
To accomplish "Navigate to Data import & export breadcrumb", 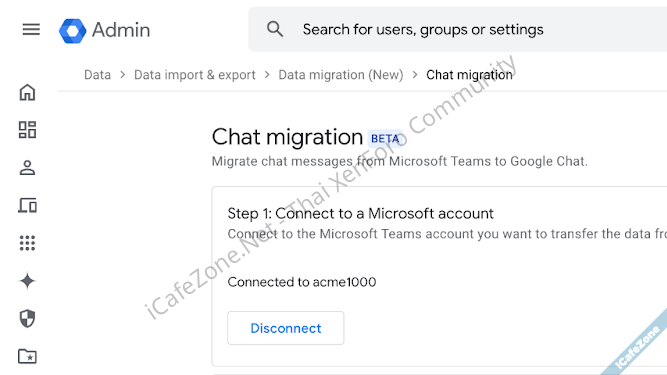I will [195, 75].
